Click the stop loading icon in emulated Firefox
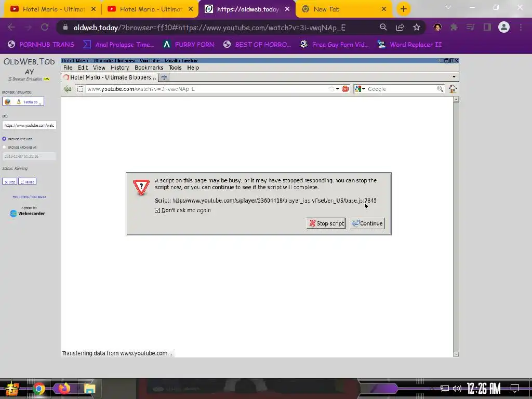Screen dimensions: 532x399 [x=345, y=89]
